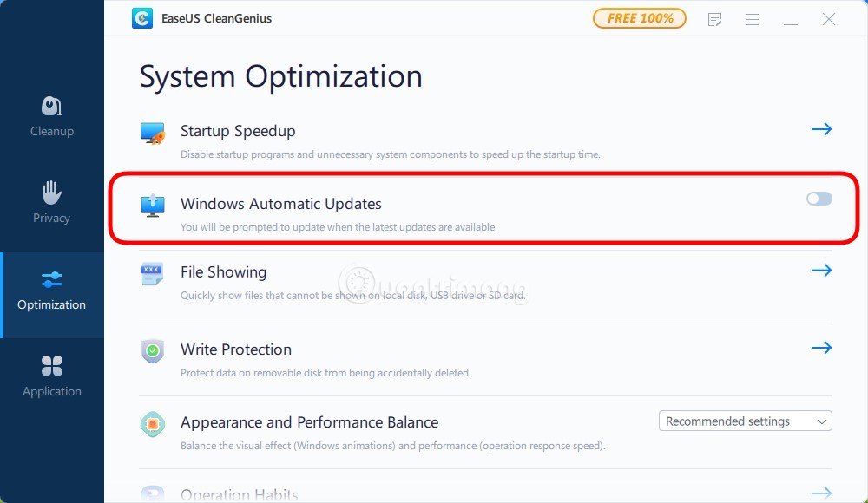868x503 pixels.
Task: Open Write Protection via its arrow
Action: [821, 347]
